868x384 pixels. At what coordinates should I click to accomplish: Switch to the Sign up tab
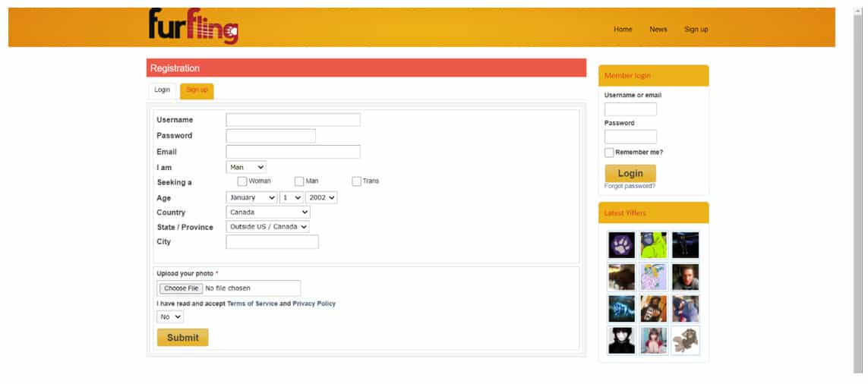[x=197, y=90]
